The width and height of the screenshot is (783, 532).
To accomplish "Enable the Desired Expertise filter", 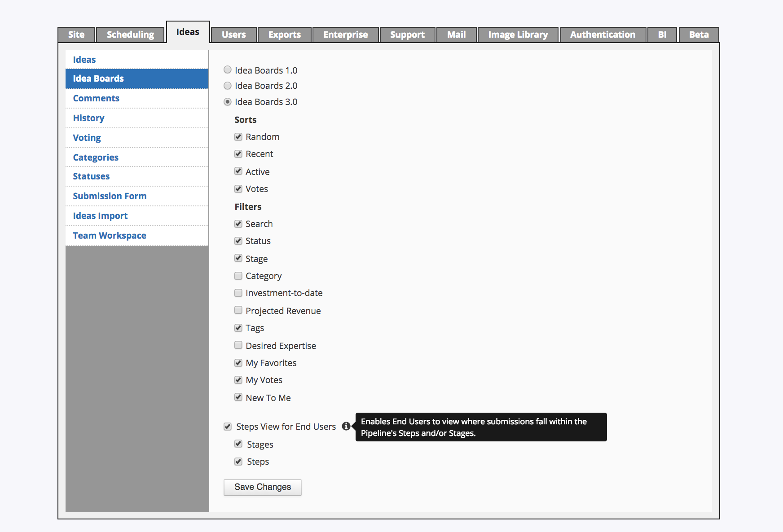I will coord(238,345).
